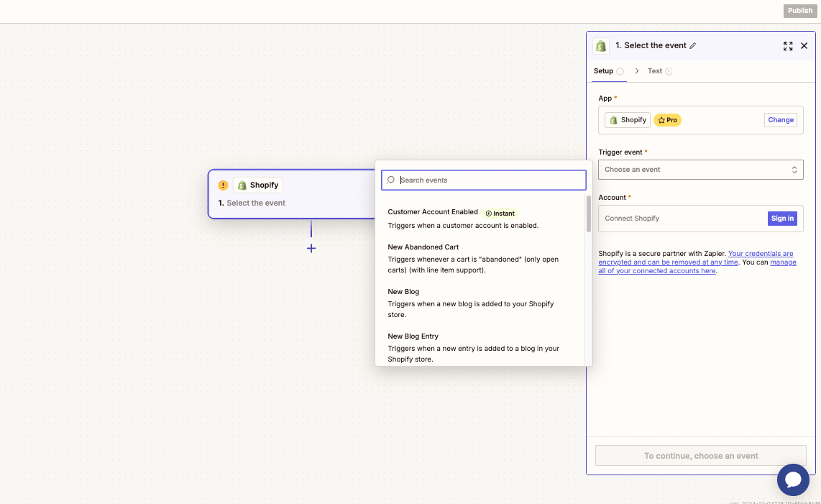Add a step with the plus icon
The height and width of the screenshot is (504, 821).
pos(311,248)
